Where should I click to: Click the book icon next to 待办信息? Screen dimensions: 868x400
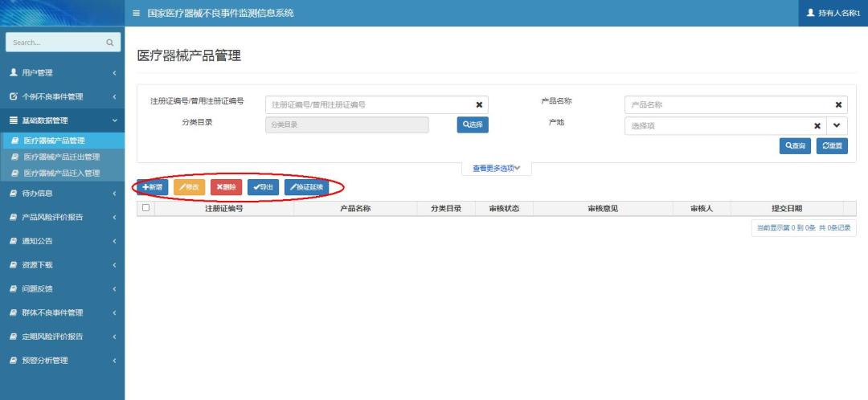pos(14,194)
